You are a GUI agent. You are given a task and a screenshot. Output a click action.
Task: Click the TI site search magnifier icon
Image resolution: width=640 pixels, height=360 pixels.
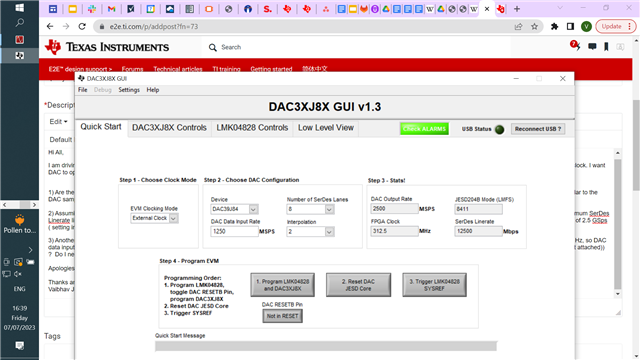(213, 47)
